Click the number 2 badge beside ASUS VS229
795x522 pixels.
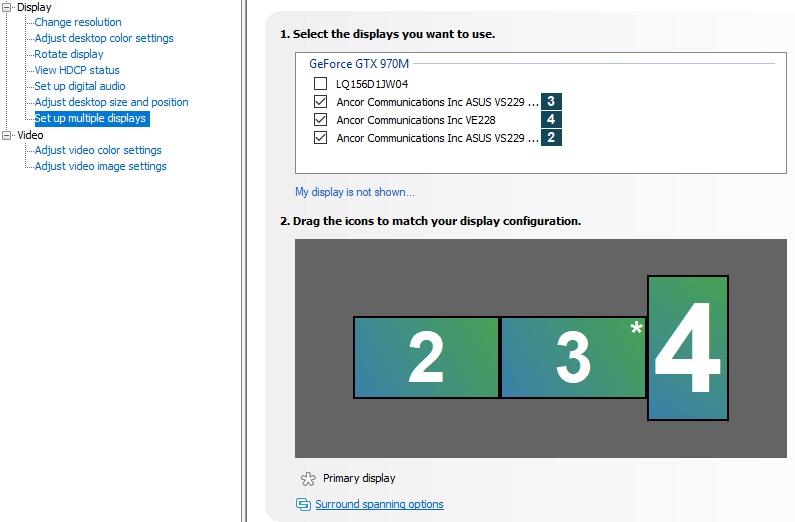(x=551, y=138)
